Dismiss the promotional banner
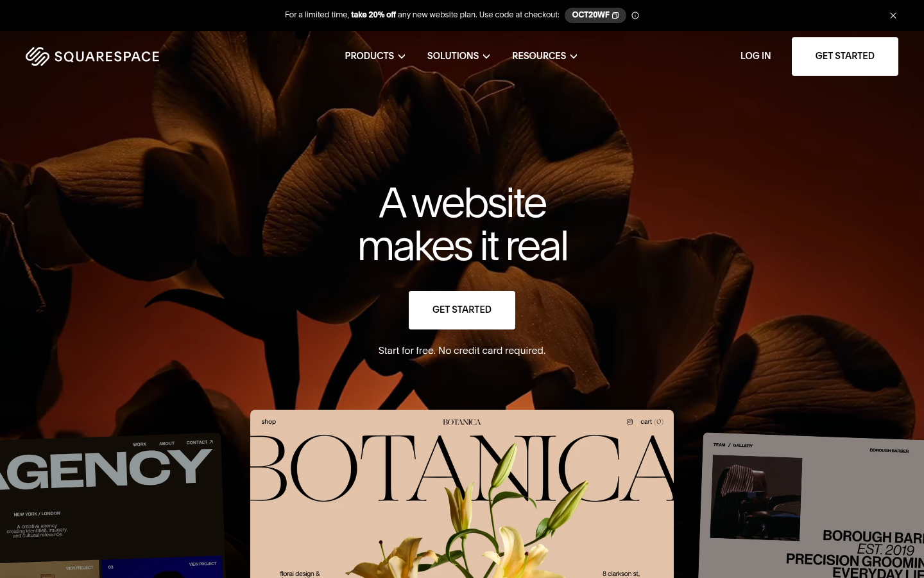 (893, 15)
